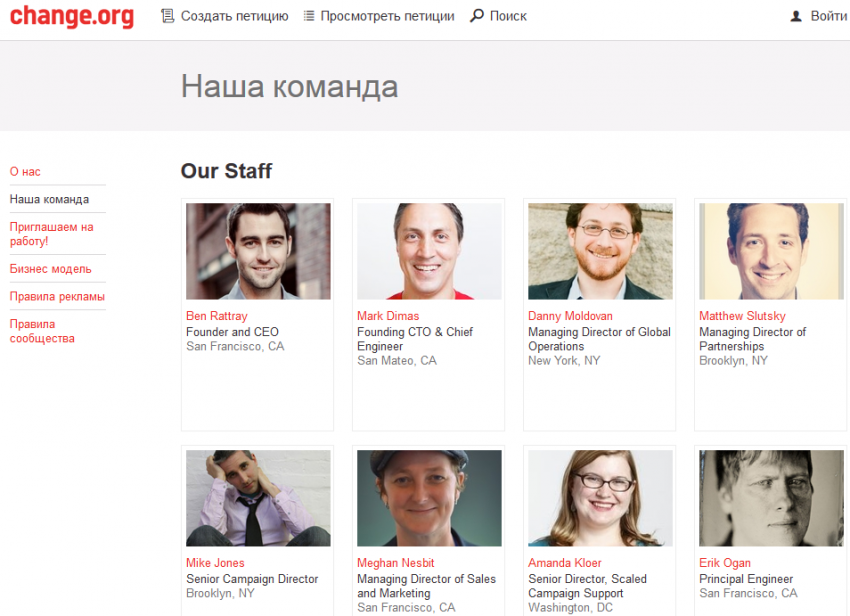Open Просмотреть петиции in the top menu
Image resolution: width=850 pixels, height=616 pixels.
pos(387,16)
